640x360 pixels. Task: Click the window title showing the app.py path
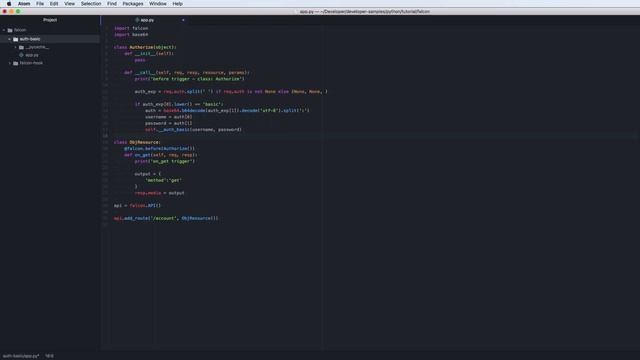click(x=364, y=11)
